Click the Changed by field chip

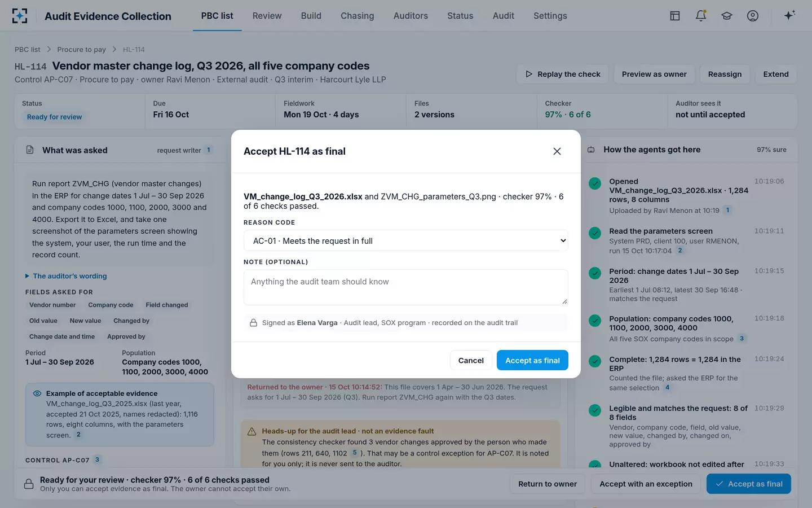point(131,321)
